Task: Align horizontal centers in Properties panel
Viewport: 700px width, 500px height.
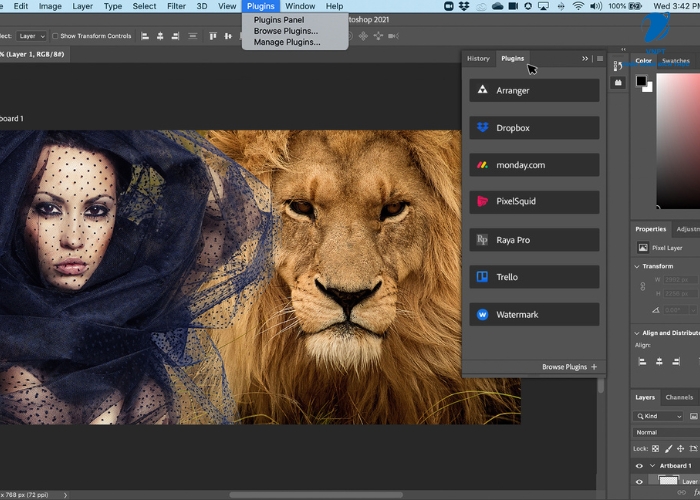Action: (659, 362)
